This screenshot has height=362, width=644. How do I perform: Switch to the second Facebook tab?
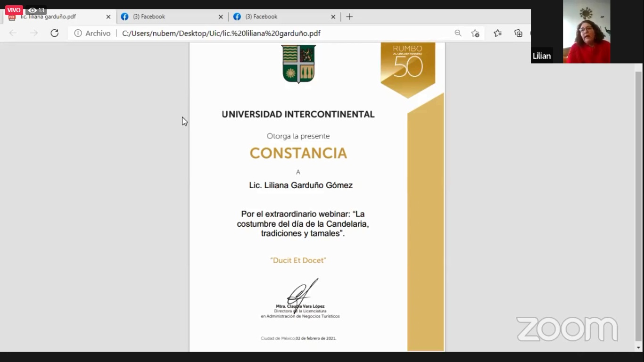284,16
